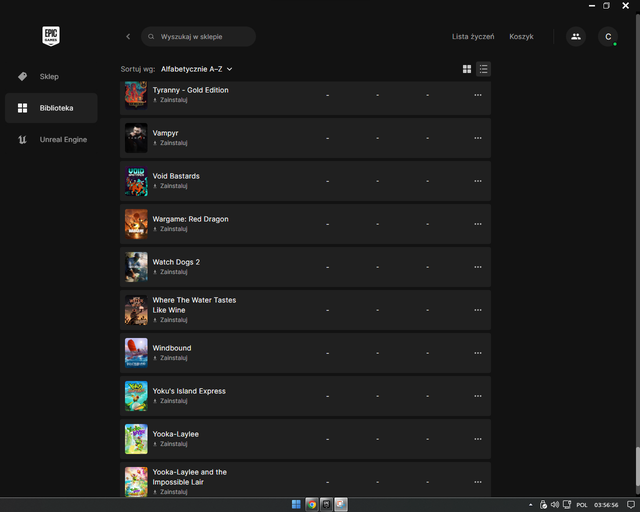Click Zainstaluj under Yoku's Island Express
This screenshot has width=640, height=512.
tap(170, 401)
